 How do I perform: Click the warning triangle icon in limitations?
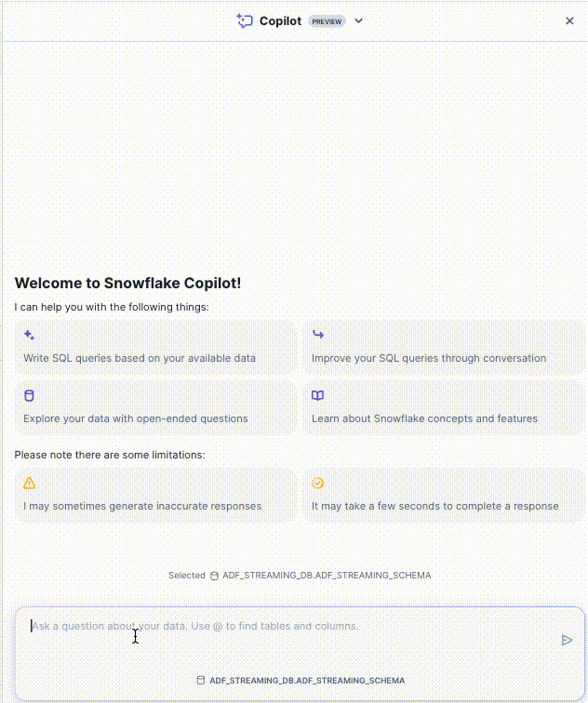point(29,483)
